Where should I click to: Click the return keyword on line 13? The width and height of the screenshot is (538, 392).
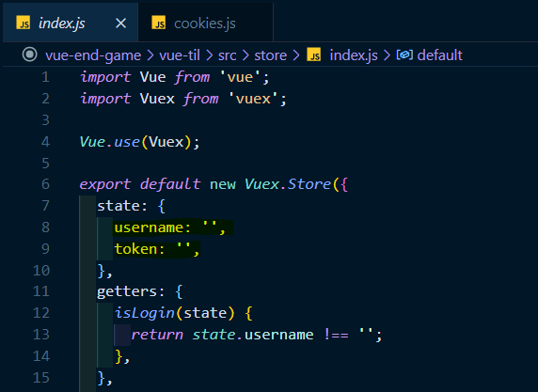pyautogui.click(x=157, y=335)
